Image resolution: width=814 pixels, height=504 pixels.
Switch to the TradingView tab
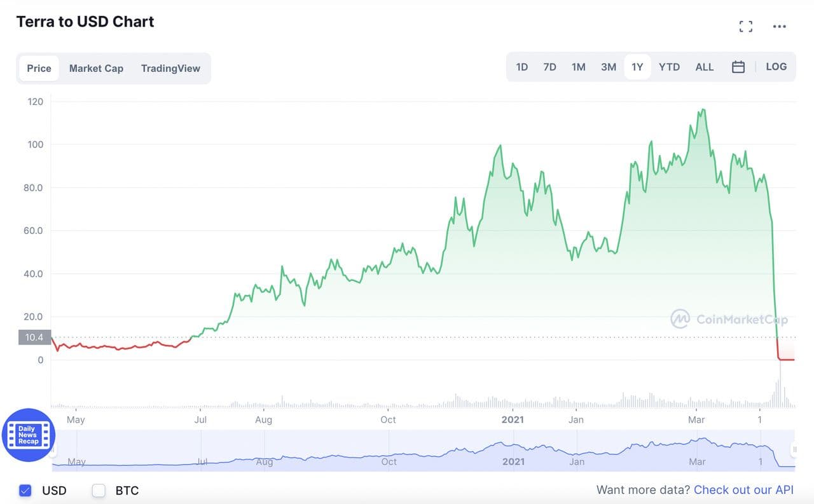170,69
